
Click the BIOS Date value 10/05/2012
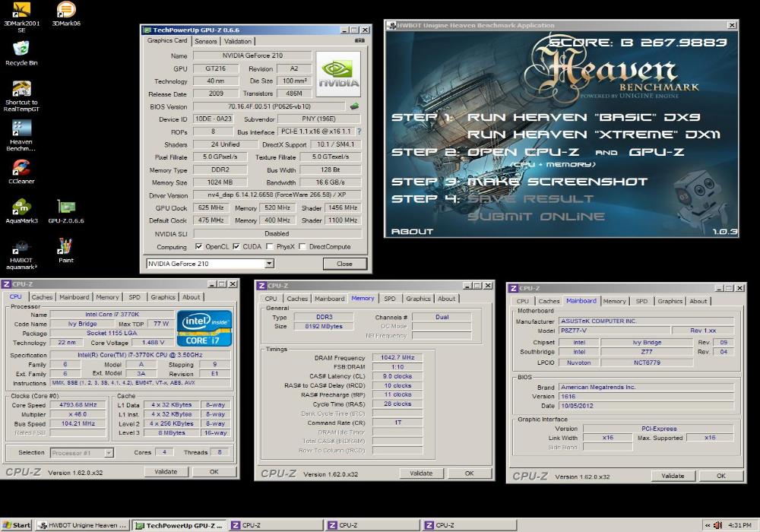pos(647,406)
